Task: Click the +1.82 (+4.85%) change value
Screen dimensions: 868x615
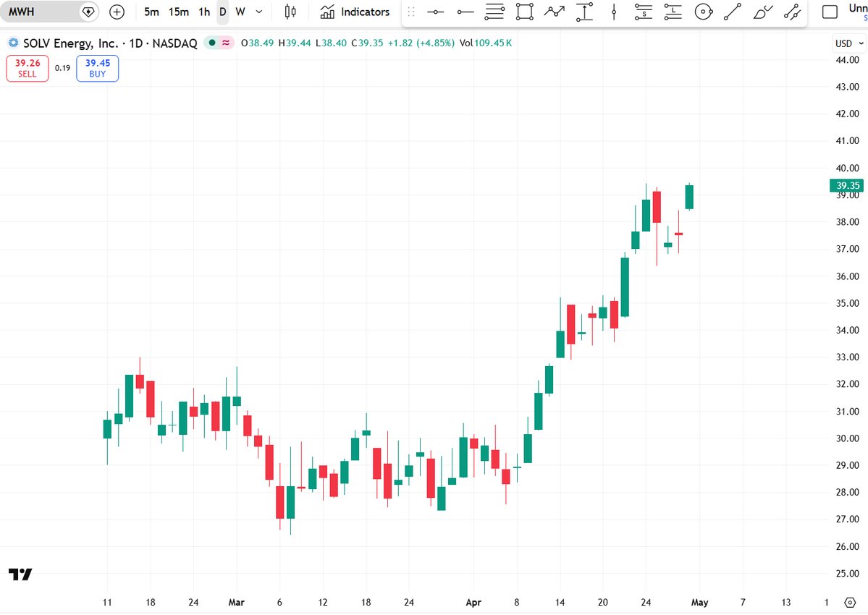Action: click(x=421, y=43)
